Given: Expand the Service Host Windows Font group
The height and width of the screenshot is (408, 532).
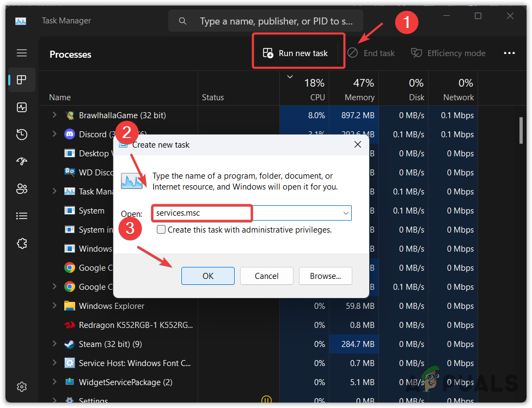Looking at the screenshot, I should point(54,363).
